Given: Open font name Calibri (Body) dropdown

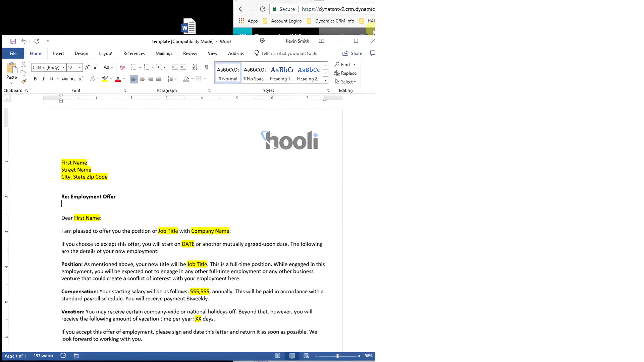Looking at the screenshot, I should 64,67.
